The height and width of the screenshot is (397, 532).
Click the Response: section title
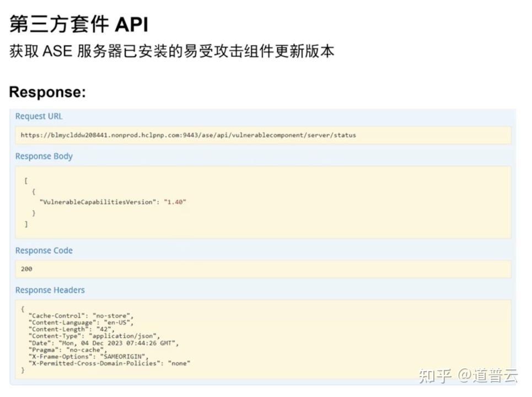click(x=47, y=92)
